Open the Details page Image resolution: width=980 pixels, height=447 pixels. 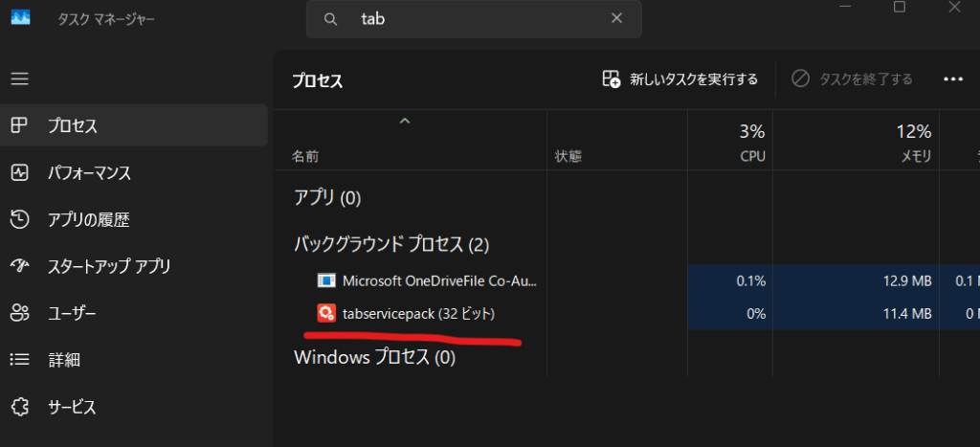click(63, 360)
